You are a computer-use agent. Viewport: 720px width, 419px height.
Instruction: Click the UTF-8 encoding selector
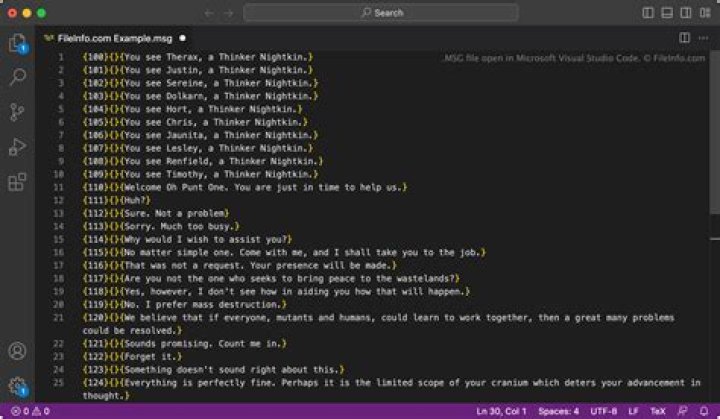(x=603, y=411)
